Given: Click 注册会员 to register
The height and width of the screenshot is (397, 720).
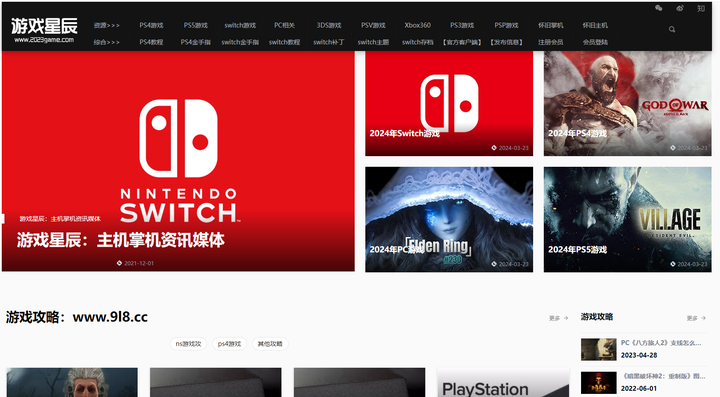Looking at the screenshot, I should point(551,42).
